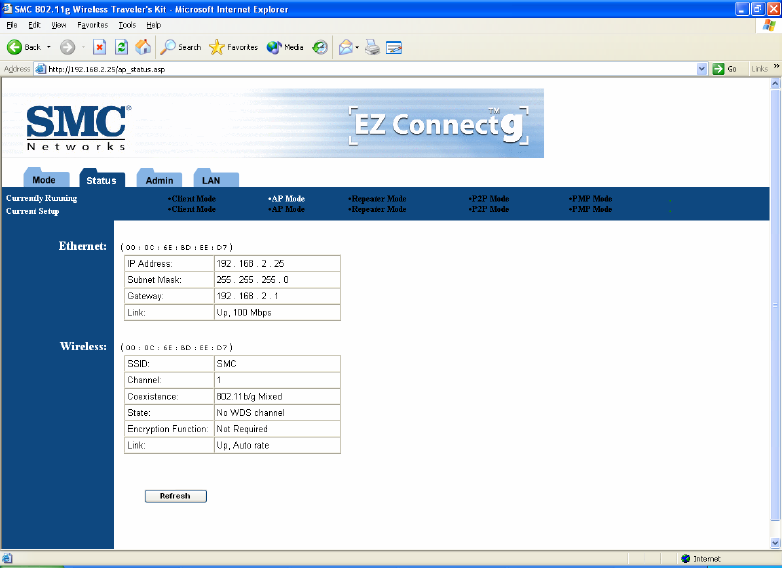Click the vertical scrollbar down arrow
782x568 pixels.
[775, 543]
